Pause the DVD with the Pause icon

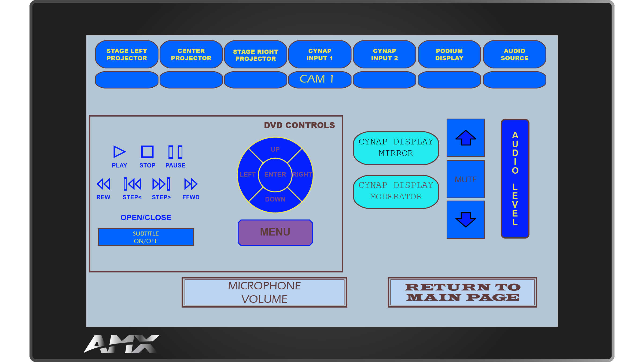pos(175,152)
